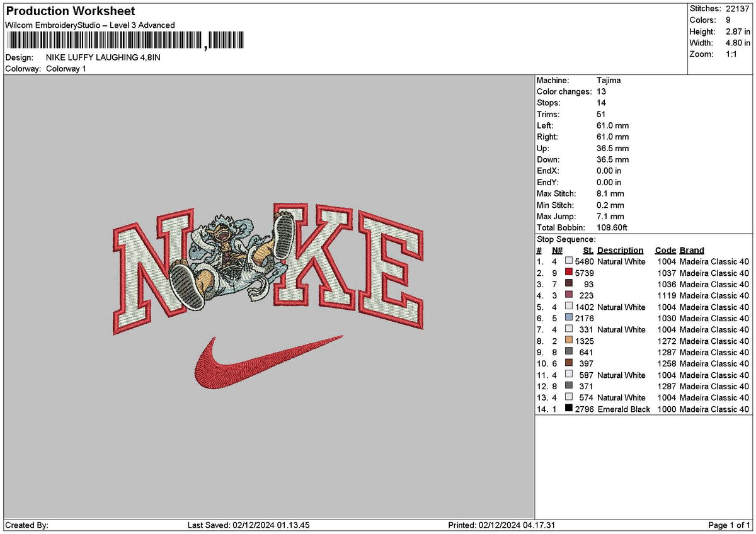Click the "St." column header
This screenshot has width=756, height=534.
pos(588,250)
